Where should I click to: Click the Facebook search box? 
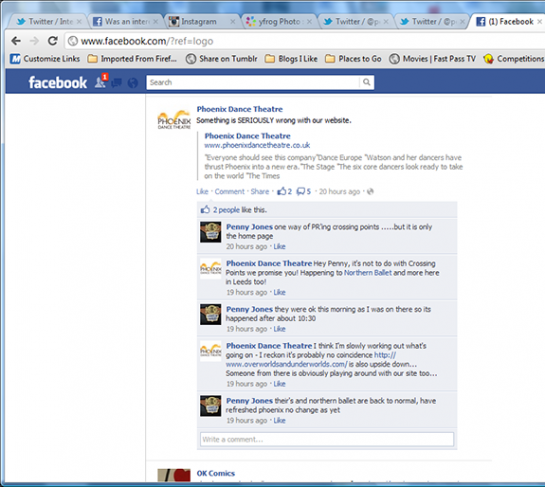pyautogui.click(x=253, y=82)
